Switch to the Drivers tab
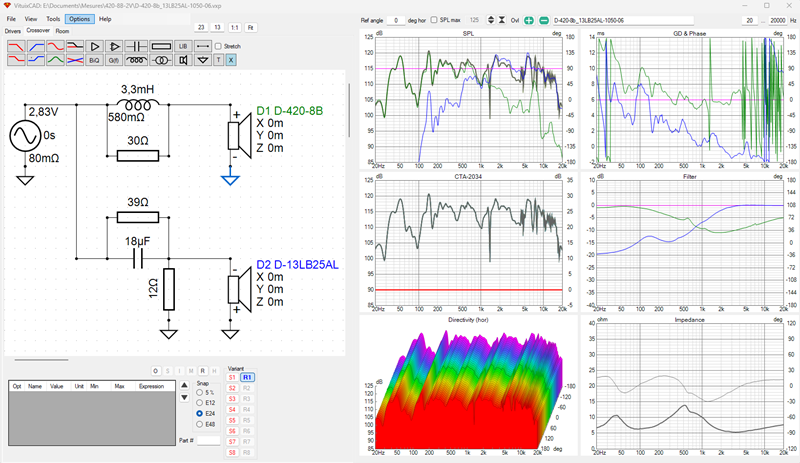 tap(13, 31)
